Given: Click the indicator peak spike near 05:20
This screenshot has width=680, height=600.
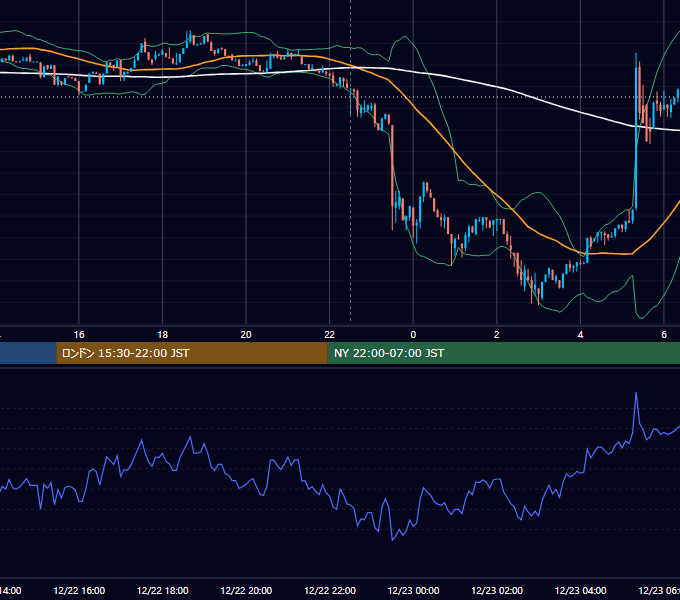Looking at the screenshot, I should click(636, 394).
